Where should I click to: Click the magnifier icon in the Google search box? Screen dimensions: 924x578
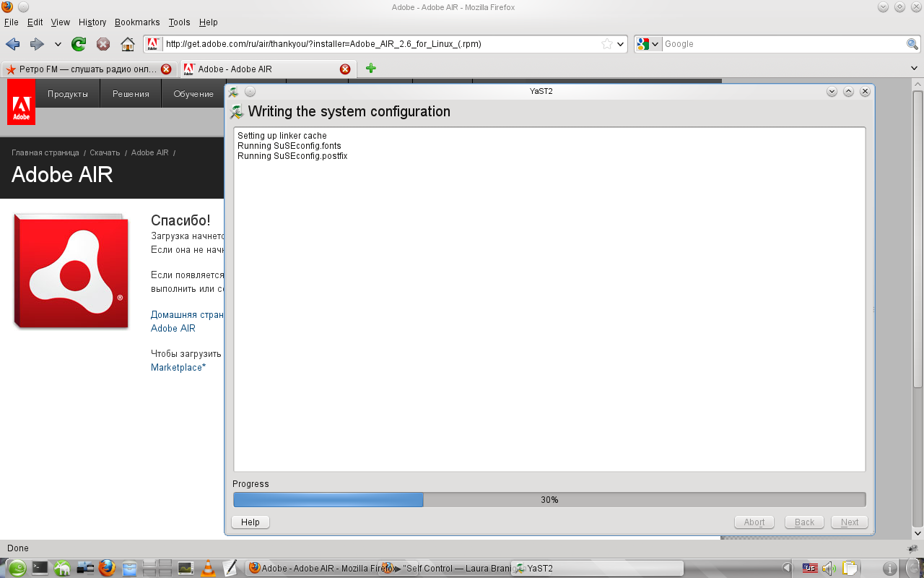coord(912,44)
